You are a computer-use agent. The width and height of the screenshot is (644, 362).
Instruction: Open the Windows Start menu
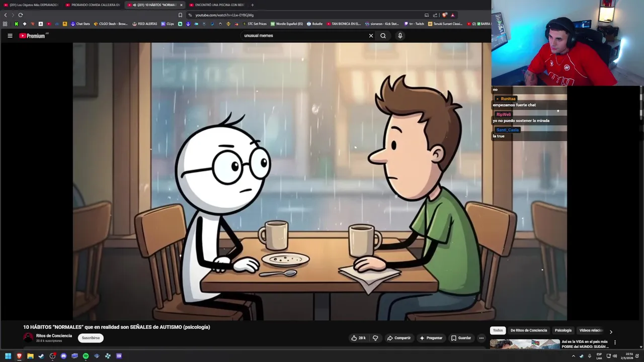8,356
